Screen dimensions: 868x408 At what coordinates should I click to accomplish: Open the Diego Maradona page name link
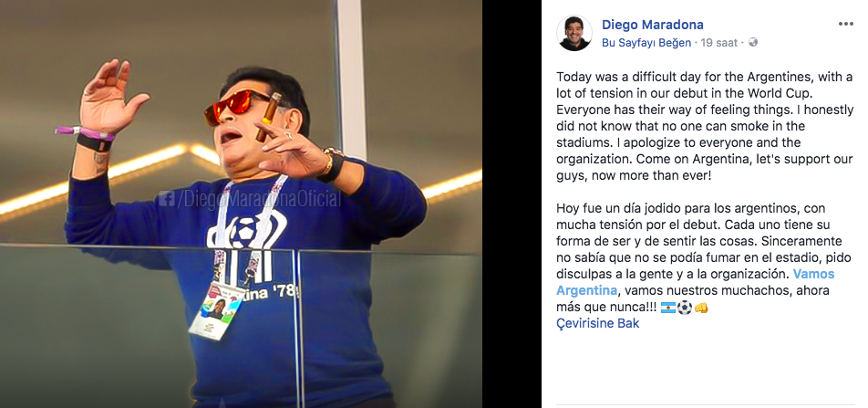pos(653,25)
